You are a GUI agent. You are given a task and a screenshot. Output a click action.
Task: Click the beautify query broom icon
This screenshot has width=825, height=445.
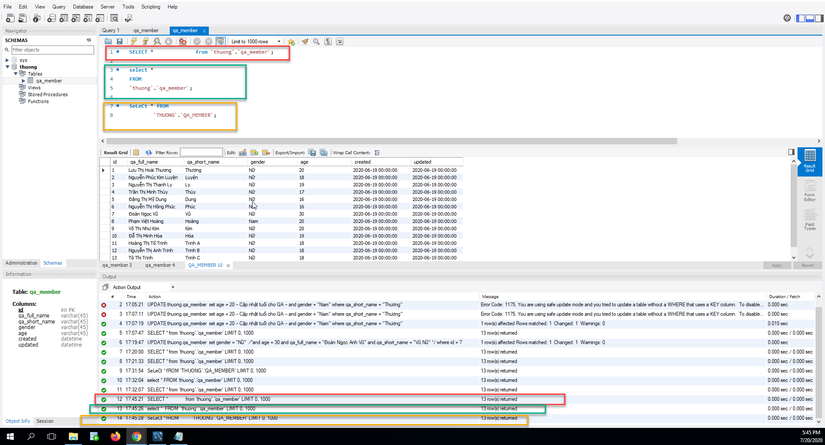[305, 42]
